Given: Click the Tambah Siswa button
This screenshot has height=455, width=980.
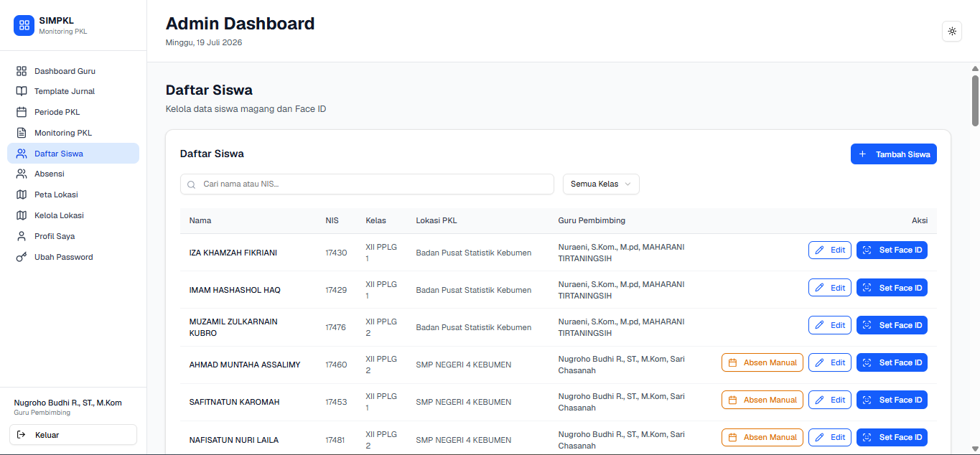Looking at the screenshot, I should coord(893,154).
